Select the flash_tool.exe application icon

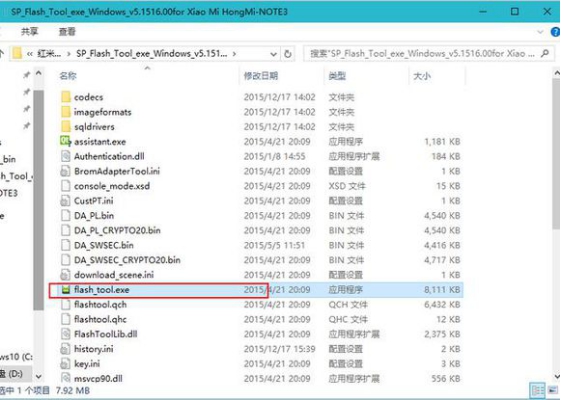[65, 289]
